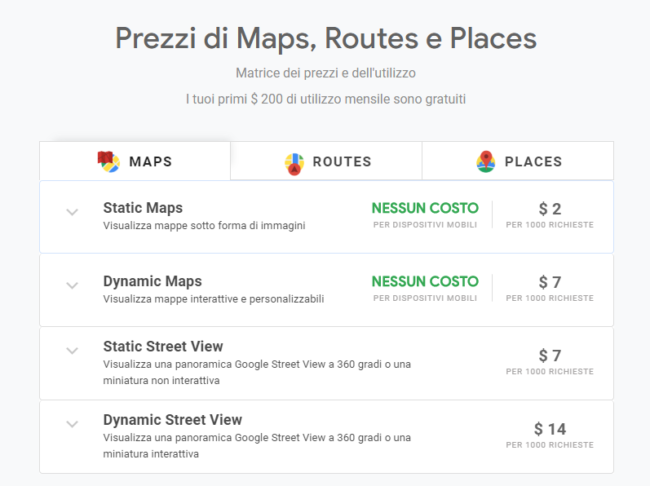Click NESSUN COSTO label in Dynamic Maps row
Screen dimensions: 650x486
[425, 282]
